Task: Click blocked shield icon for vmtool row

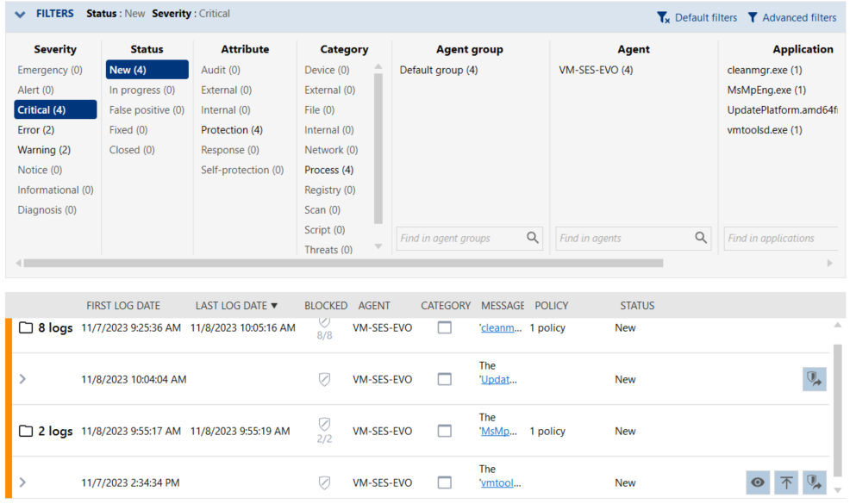Action: [x=324, y=482]
